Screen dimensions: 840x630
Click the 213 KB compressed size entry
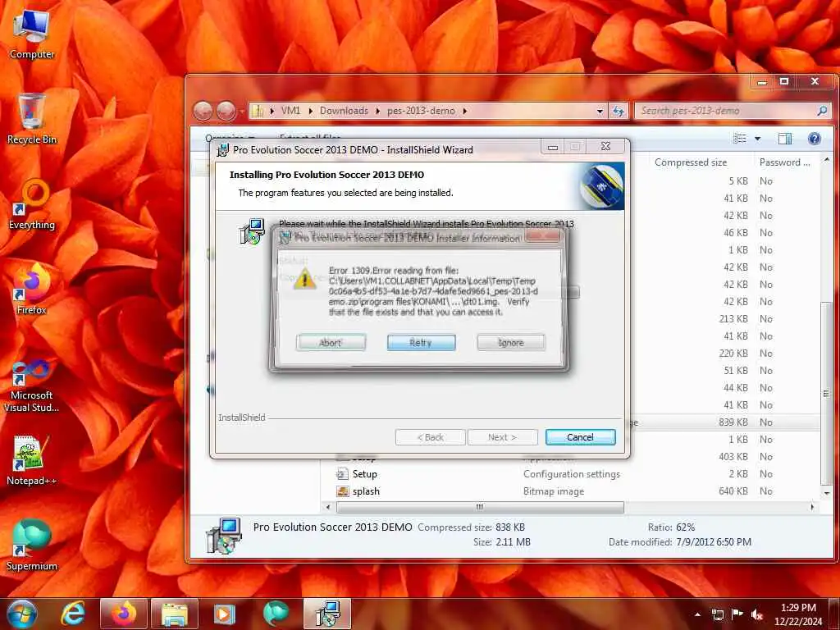pos(733,319)
